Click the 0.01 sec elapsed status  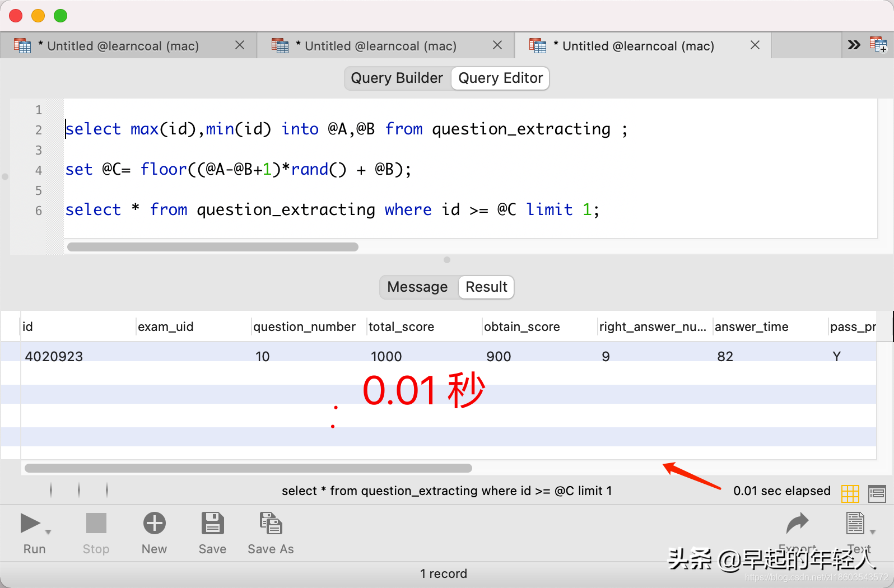click(x=782, y=491)
